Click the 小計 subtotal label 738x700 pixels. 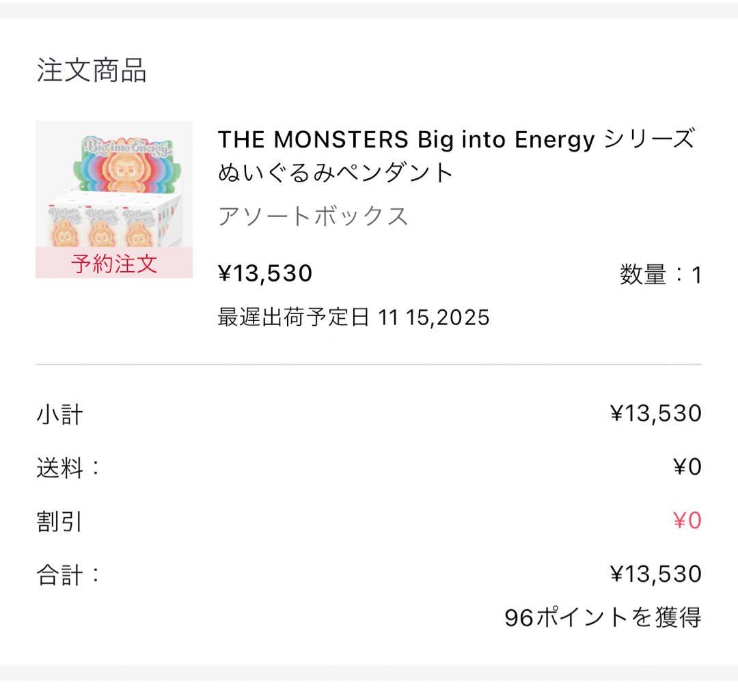pos(60,414)
